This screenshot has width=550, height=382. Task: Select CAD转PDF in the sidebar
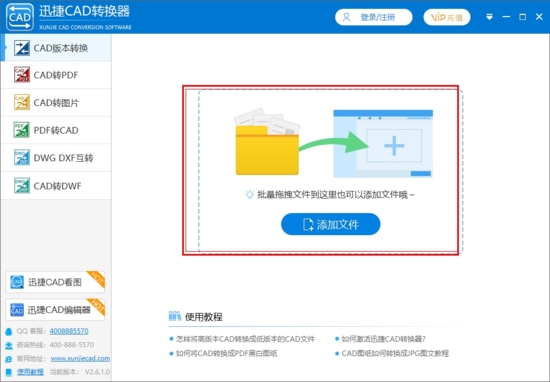pos(56,75)
